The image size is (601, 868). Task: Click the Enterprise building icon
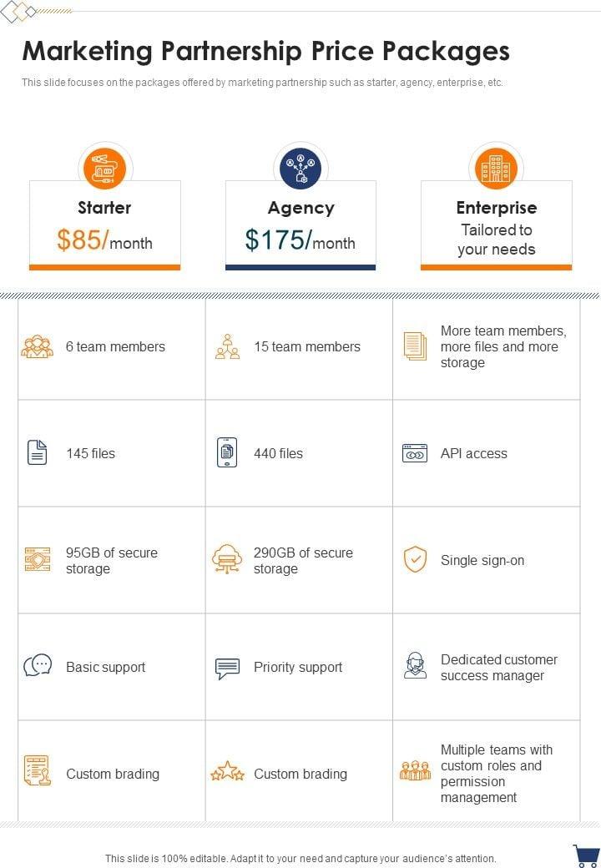click(496, 169)
